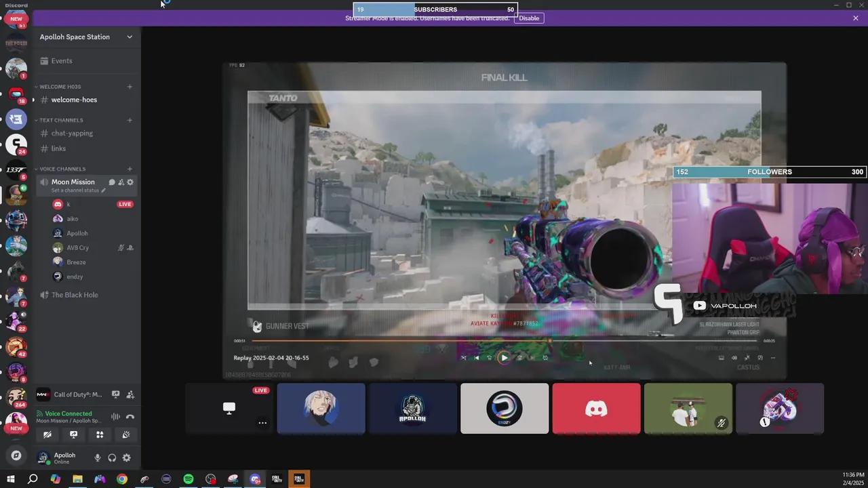Open chat for Moon Mission voice channel
Viewport: 868px width, 488px height.
click(x=112, y=182)
